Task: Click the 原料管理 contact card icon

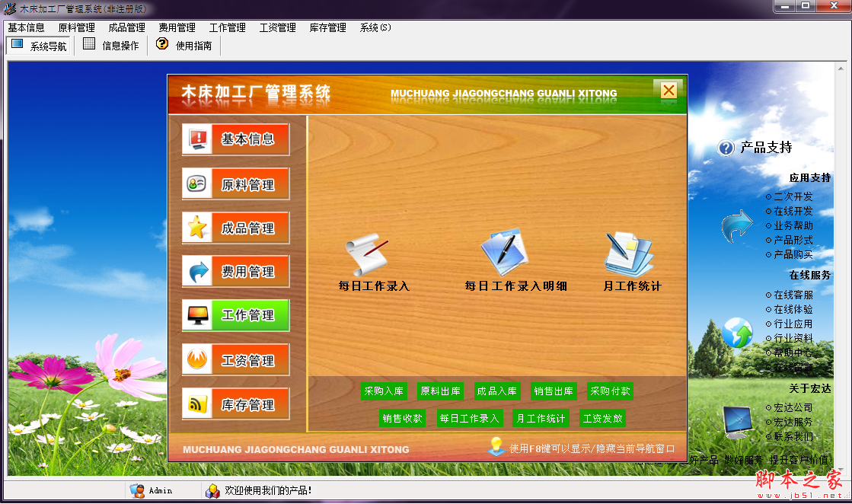Action: click(197, 184)
